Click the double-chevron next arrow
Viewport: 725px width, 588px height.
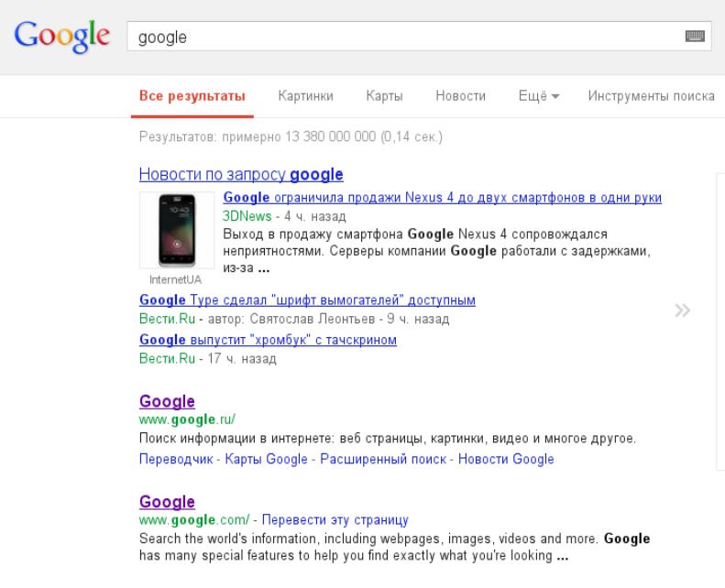tap(683, 310)
